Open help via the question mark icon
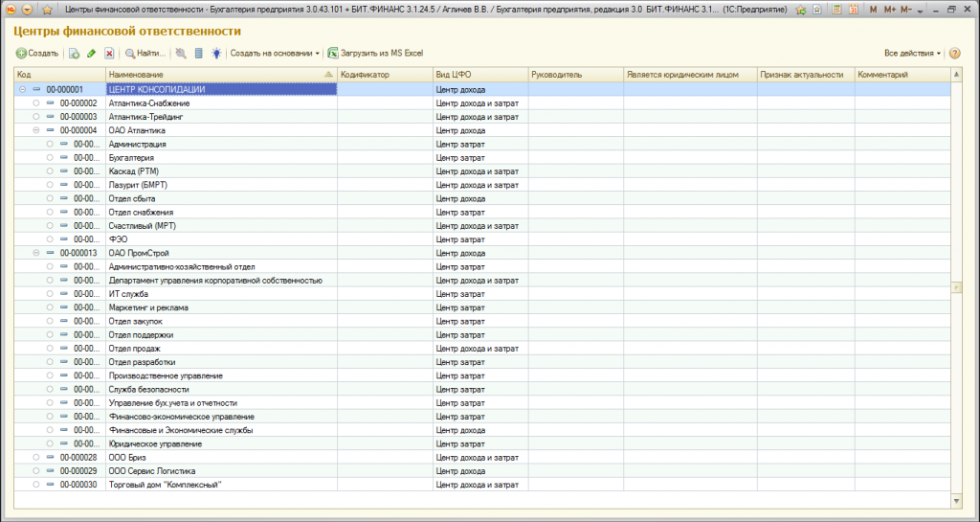This screenshot has height=522, width=980. tap(954, 54)
